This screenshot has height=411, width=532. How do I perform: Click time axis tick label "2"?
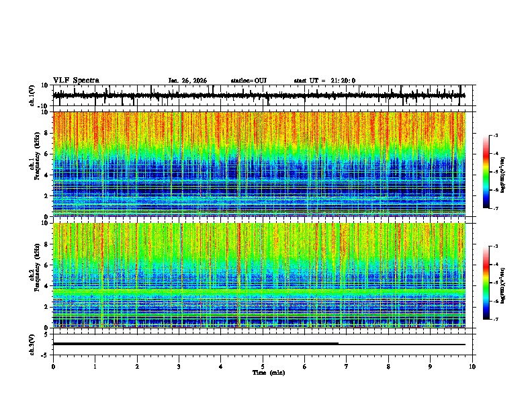coord(137,367)
